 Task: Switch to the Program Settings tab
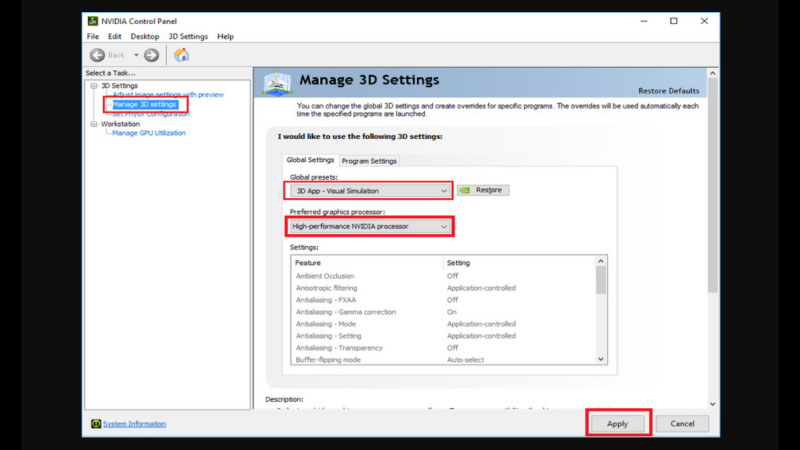(369, 161)
